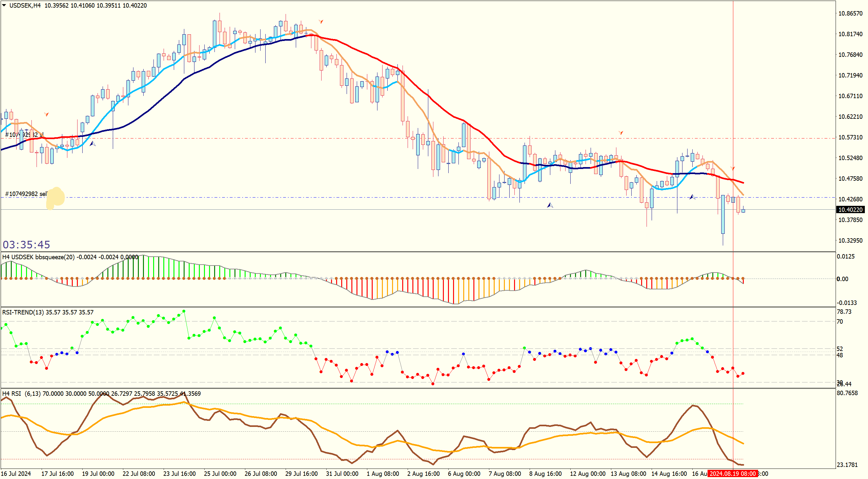Viewport: 868px width, 479px height.
Task: Select the #107492982 sl stop-loss label
Action: coord(24,135)
